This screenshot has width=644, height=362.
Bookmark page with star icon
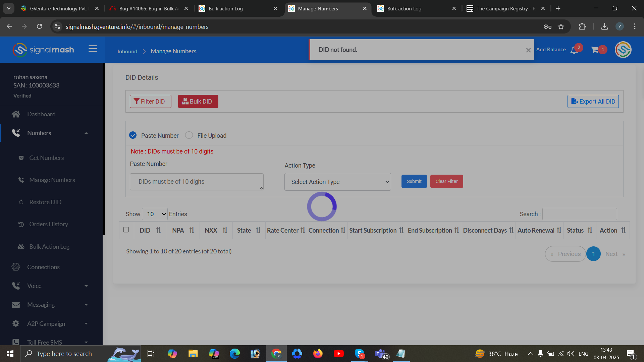coord(561,27)
